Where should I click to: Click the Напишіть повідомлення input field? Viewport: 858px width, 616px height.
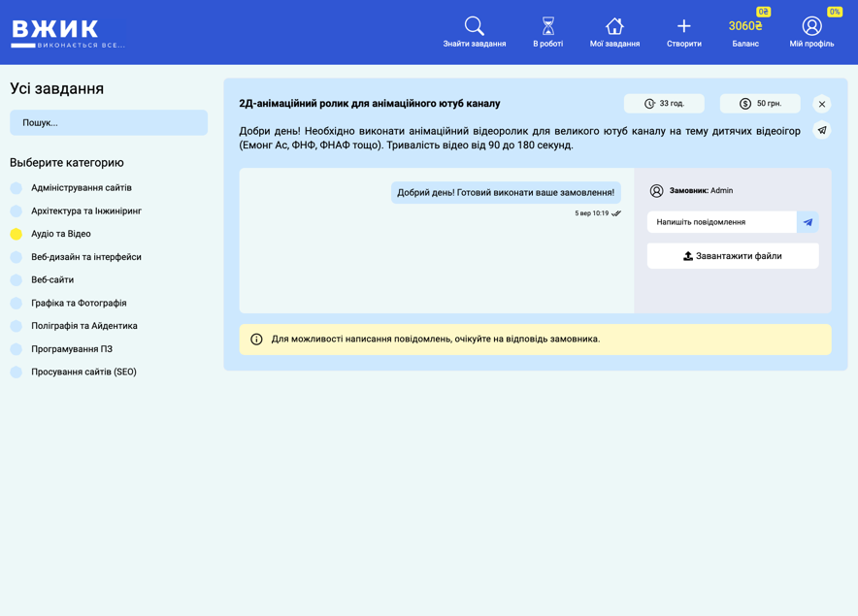[721, 222]
